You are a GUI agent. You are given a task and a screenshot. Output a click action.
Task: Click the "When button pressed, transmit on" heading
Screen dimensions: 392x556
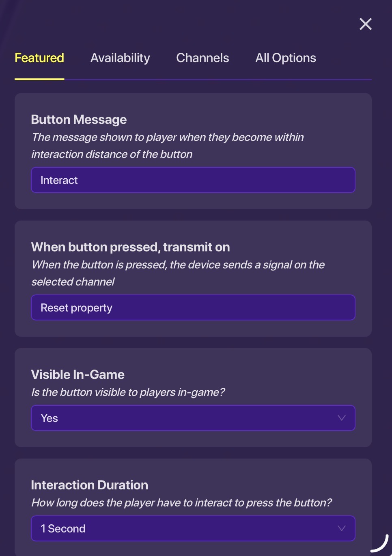pos(130,247)
